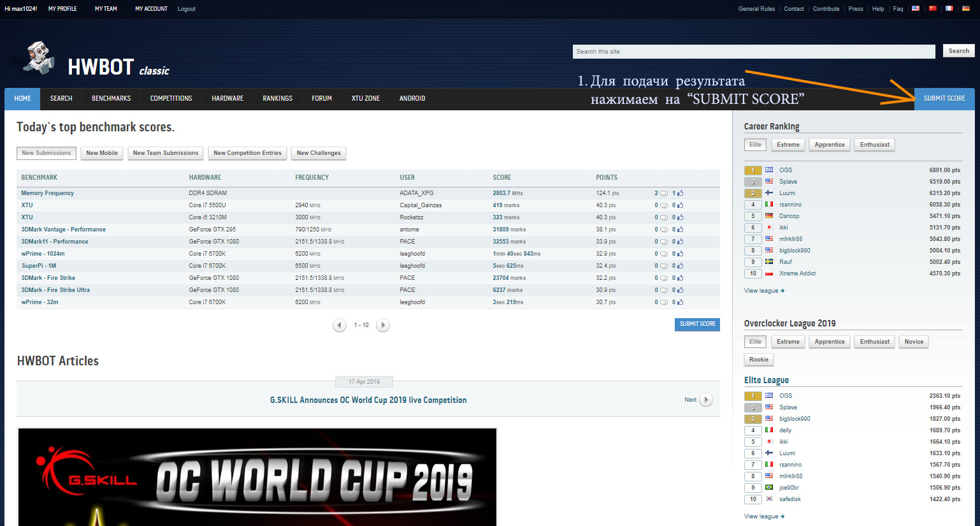Viewport: 980px width, 526px height.
Task: Click SUBMIT SCORE in the navigation bar
Action: click(x=944, y=99)
